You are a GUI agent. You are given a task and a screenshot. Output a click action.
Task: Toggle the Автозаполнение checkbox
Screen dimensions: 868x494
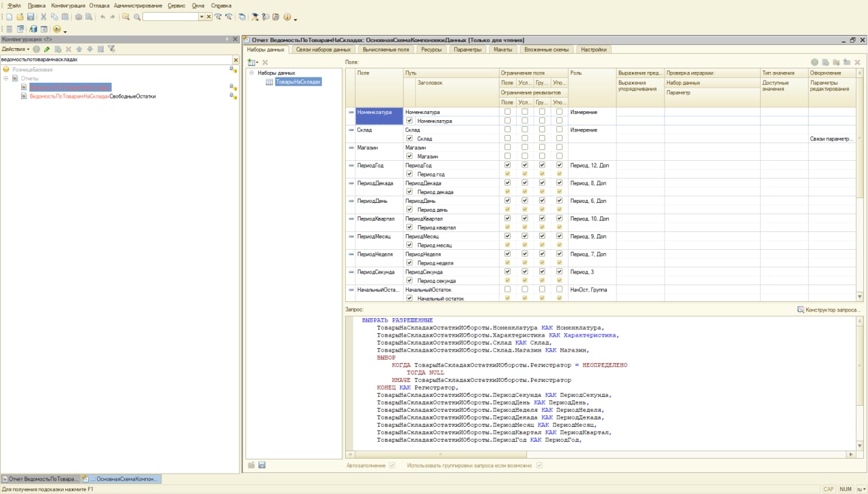pos(392,465)
